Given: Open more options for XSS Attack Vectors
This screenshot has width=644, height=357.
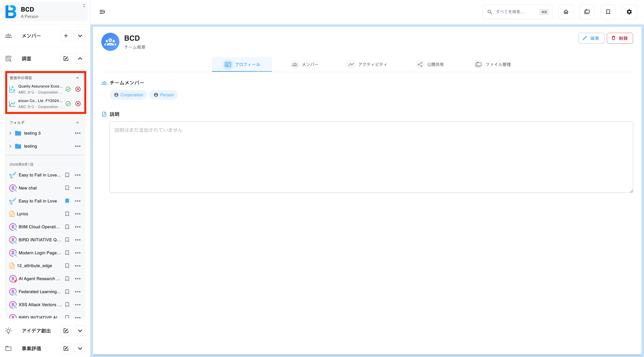Looking at the screenshot, I should [x=78, y=305].
